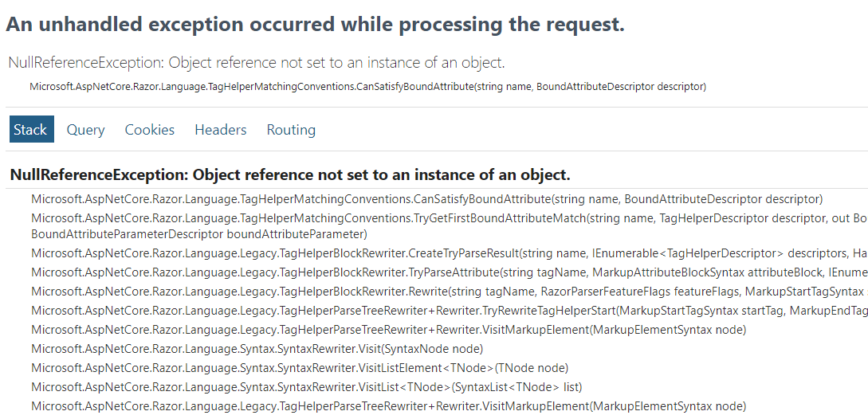Screen dimensions: 868x419
Task: Click the CreateTryParseResult stack frame
Action: coord(446,253)
